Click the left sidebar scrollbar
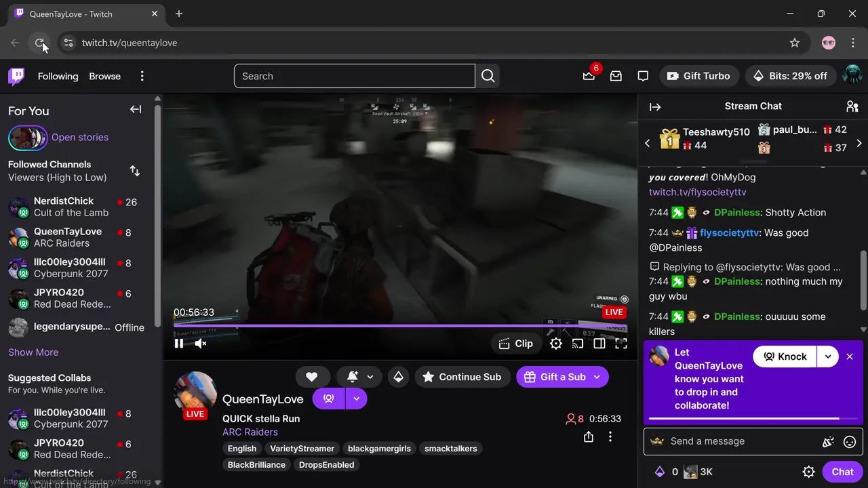Viewport: 868px width, 488px height. pyautogui.click(x=158, y=217)
